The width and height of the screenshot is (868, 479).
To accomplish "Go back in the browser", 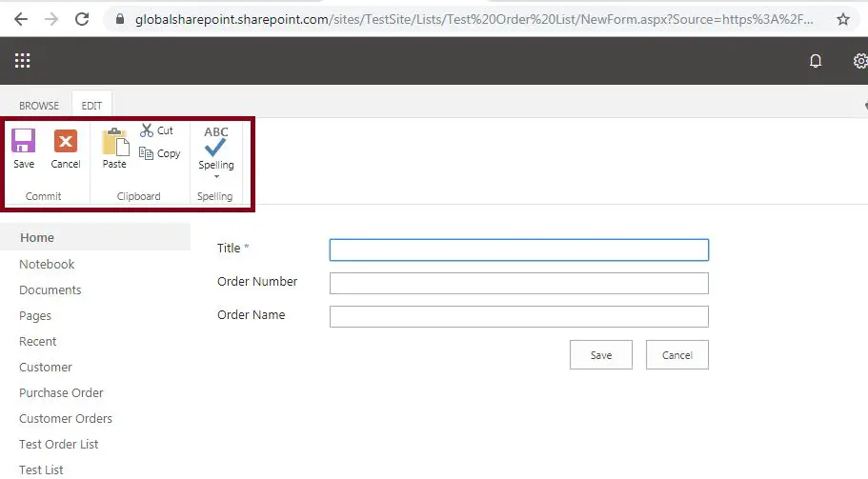I will tap(21, 19).
